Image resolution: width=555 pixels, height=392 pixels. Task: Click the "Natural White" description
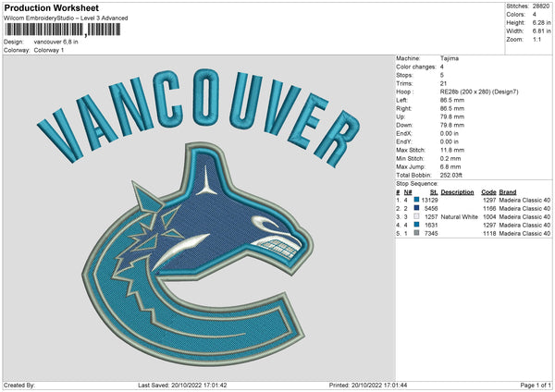point(459,217)
